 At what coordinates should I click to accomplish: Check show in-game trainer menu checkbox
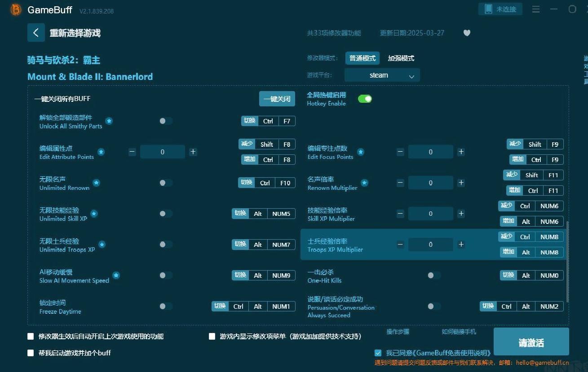point(212,336)
